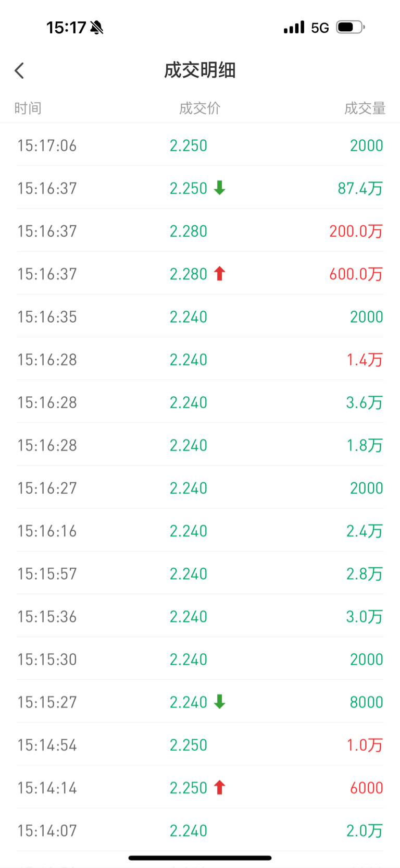Tap red up arrow beside 600.0万 trade
The width and height of the screenshot is (400, 868).
coord(220,273)
